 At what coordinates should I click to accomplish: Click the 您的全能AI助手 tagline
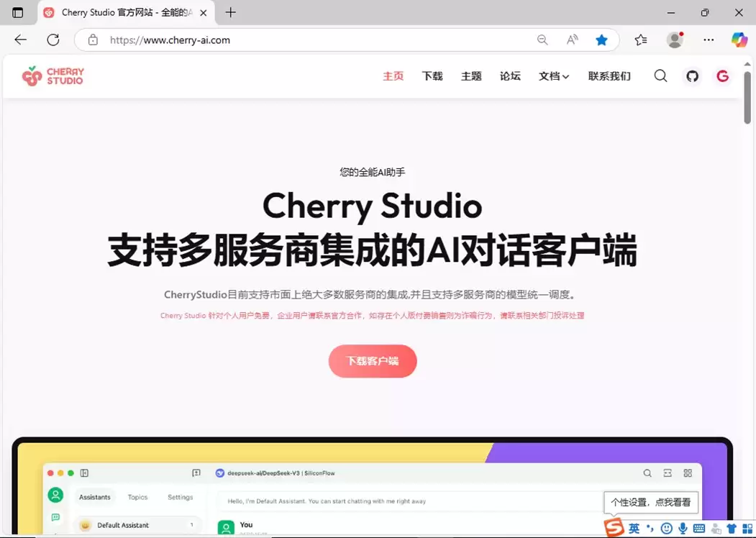(x=372, y=172)
